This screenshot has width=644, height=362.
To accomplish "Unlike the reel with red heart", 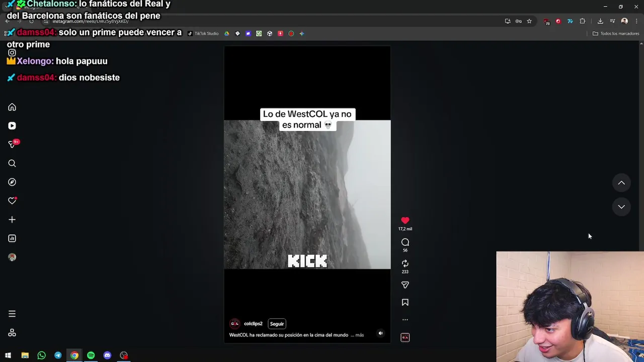I will pyautogui.click(x=405, y=220).
